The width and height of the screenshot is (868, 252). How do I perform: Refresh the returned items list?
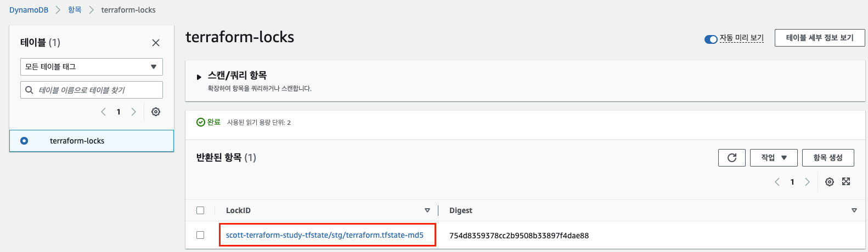click(x=732, y=158)
